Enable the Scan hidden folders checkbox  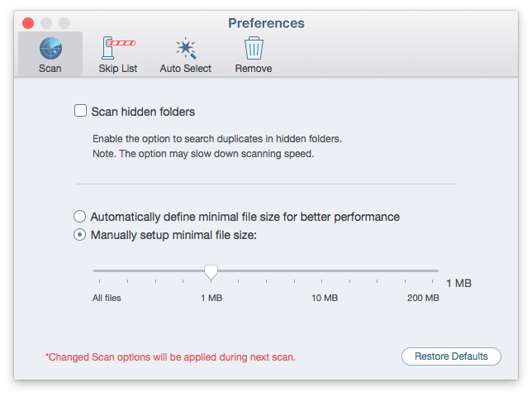pos(80,111)
